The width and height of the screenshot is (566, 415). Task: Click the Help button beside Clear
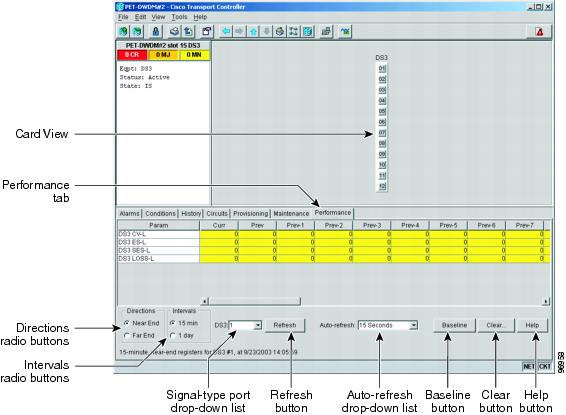532,326
